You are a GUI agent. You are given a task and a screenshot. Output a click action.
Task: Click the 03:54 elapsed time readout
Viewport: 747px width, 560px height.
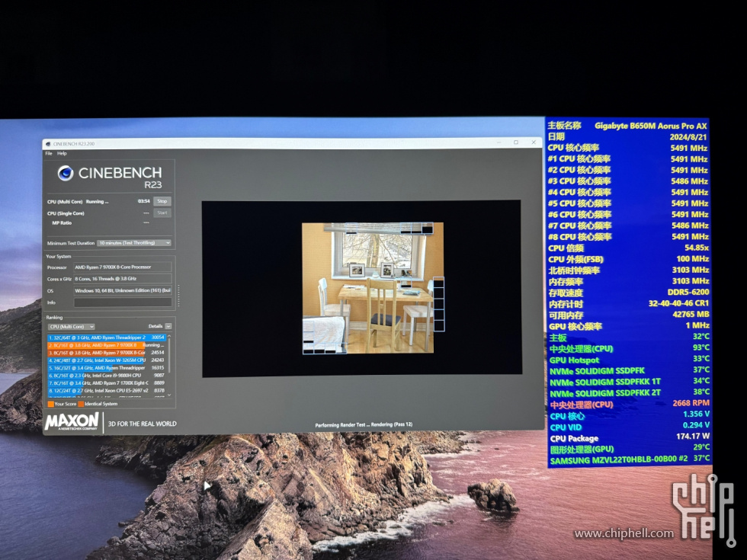tap(144, 201)
